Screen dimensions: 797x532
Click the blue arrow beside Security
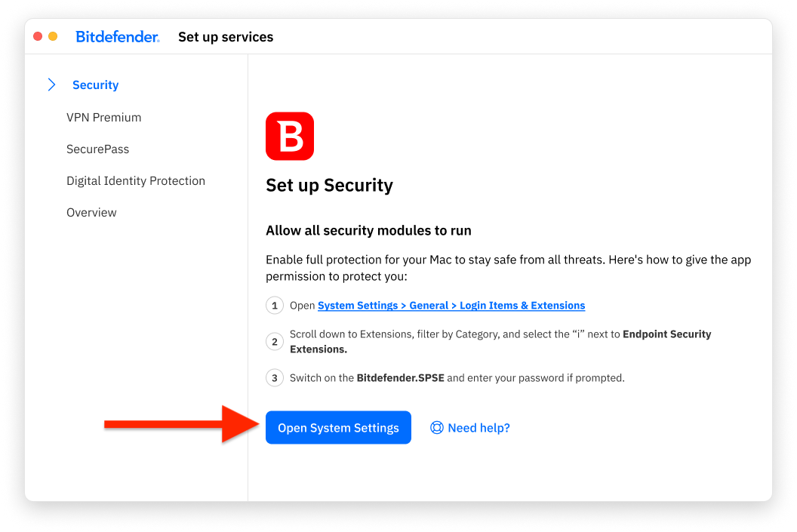51,85
